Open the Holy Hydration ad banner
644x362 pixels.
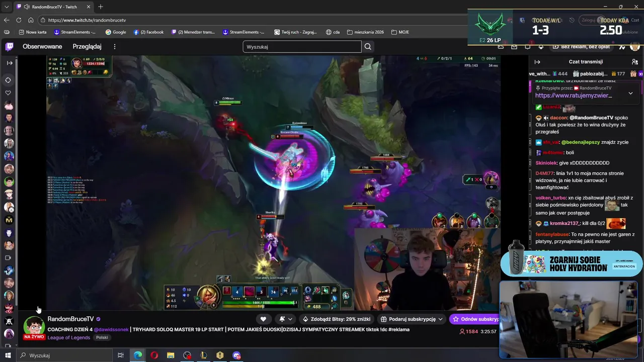click(572, 263)
